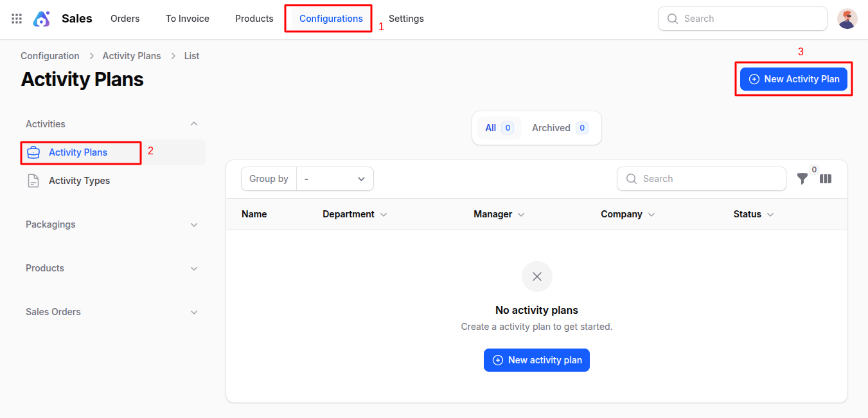Click the X icon above No activity plans

[x=536, y=277]
